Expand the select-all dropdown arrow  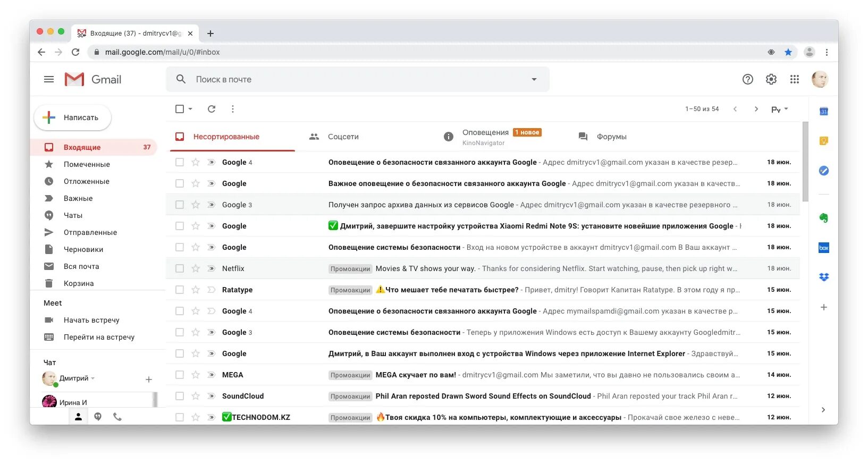[x=190, y=109]
